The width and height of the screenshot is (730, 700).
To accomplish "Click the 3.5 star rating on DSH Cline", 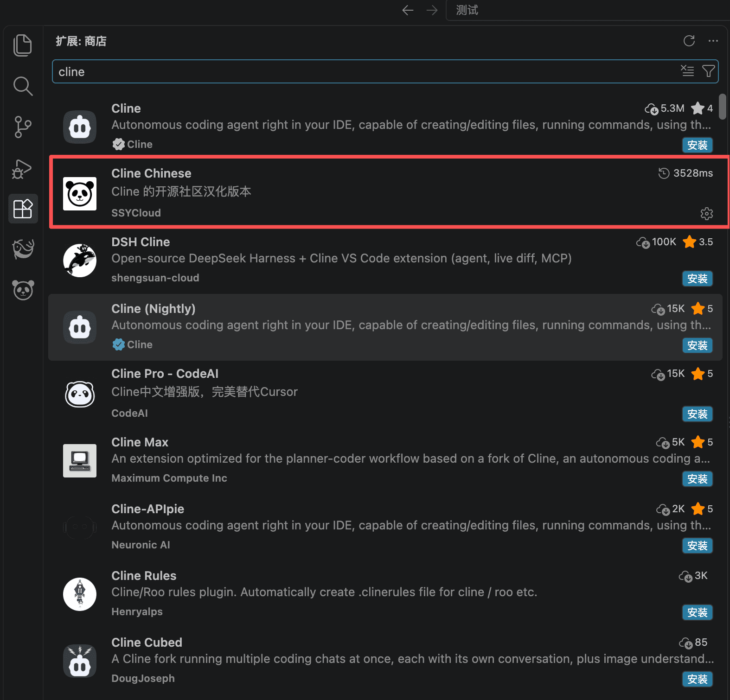I will [x=698, y=242].
